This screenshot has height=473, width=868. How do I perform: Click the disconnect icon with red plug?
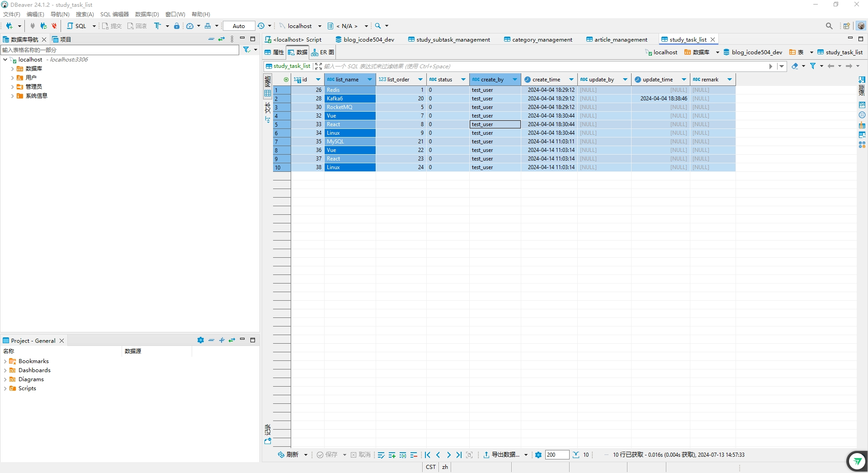(x=54, y=26)
